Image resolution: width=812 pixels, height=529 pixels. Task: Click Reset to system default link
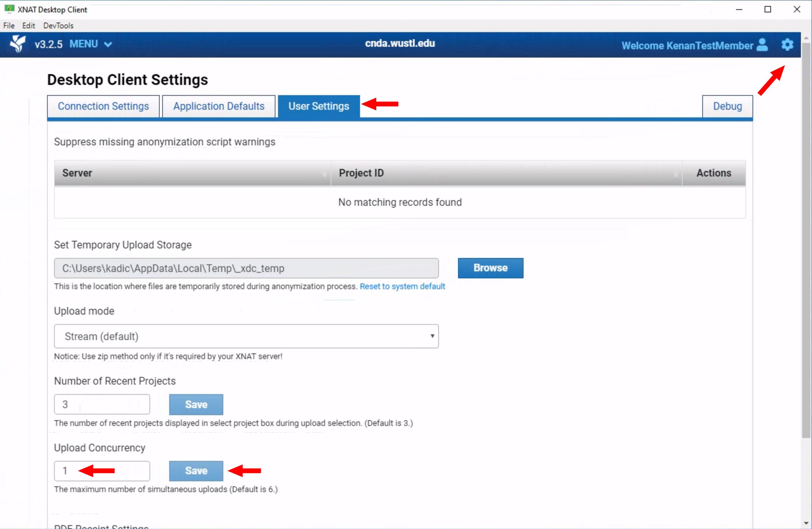(x=402, y=286)
